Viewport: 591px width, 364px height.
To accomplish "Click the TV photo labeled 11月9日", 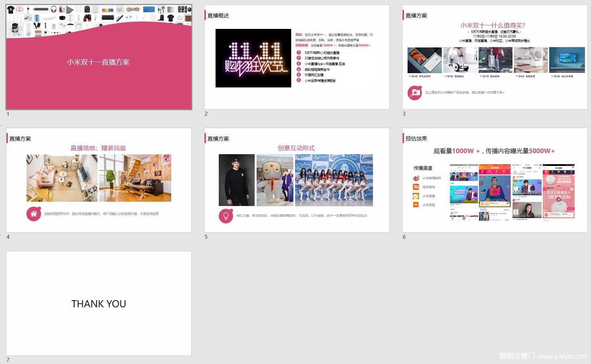I will tap(567, 60).
